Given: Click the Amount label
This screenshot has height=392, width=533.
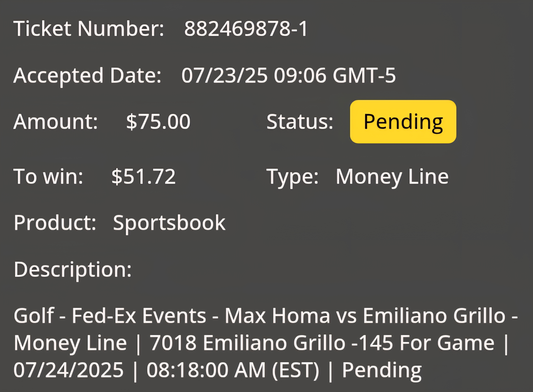Looking at the screenshot, I should point(56,122).
